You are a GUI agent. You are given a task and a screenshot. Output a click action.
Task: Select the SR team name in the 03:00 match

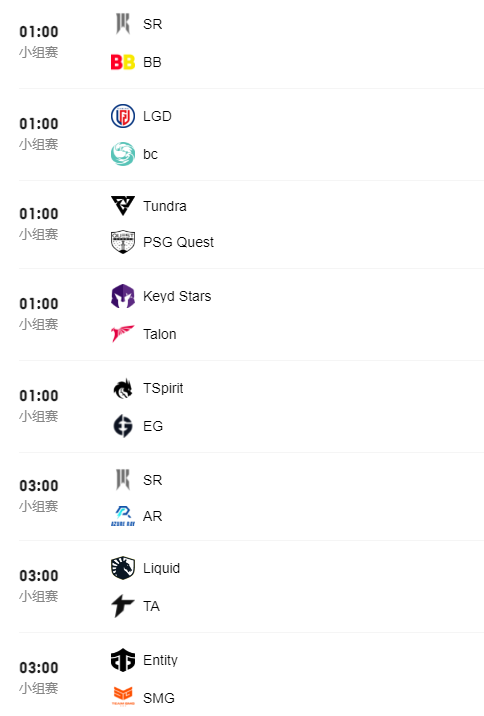point(153,480)
